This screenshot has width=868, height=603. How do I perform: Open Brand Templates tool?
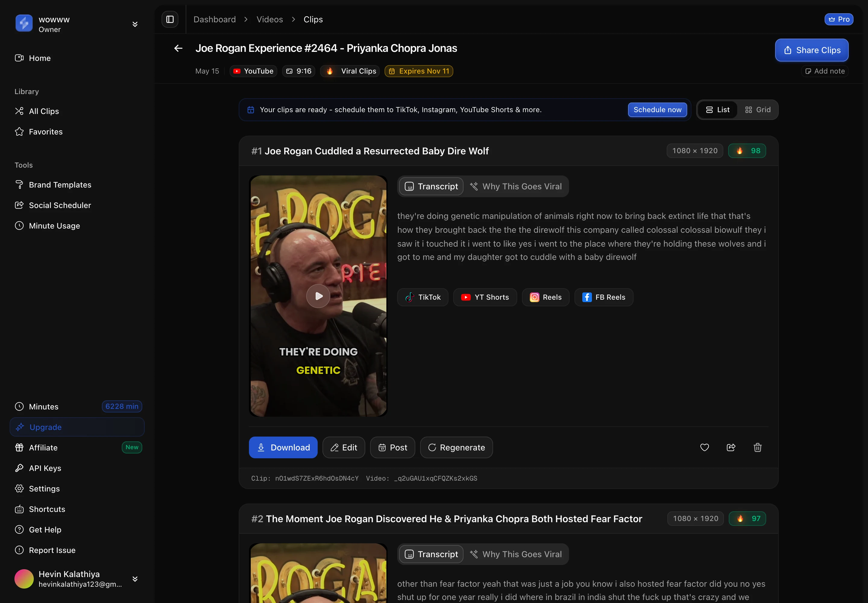pyautogui.click(x=77, y=185)
